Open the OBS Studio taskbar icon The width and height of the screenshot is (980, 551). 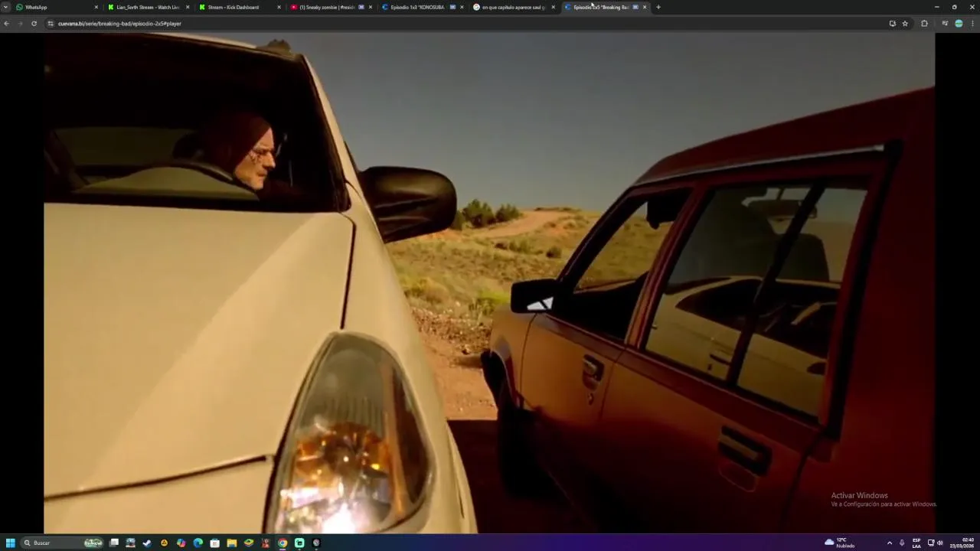pos(316,543)
